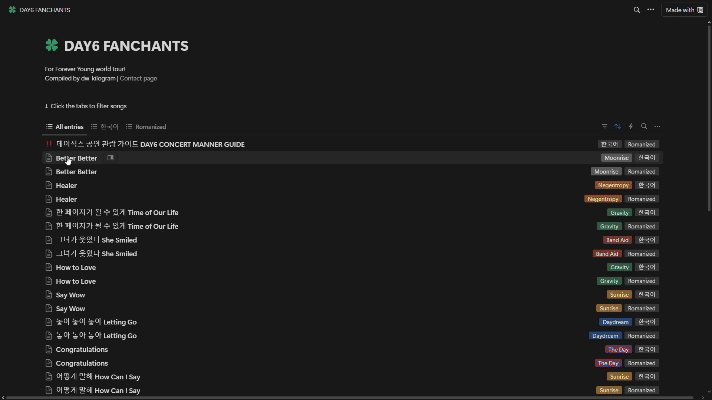
Task: Click the Made with Notion button
Action: click(x=684, y=10)
